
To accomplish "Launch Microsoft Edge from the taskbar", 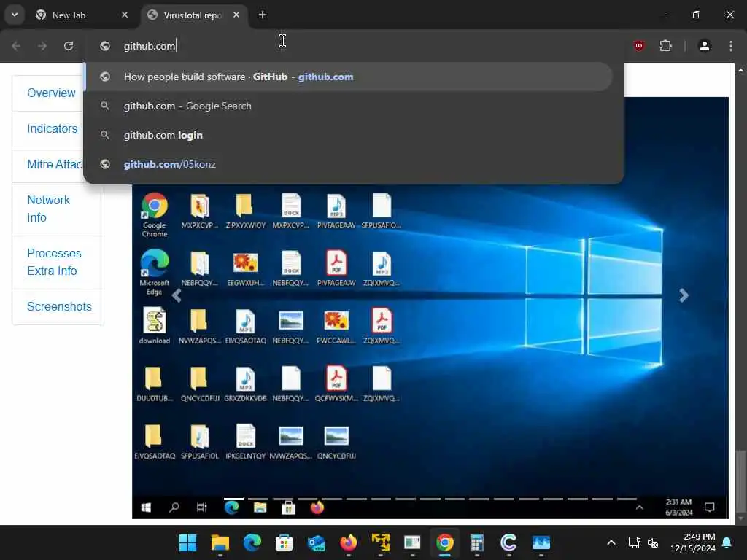I will [x=252, y=542].
